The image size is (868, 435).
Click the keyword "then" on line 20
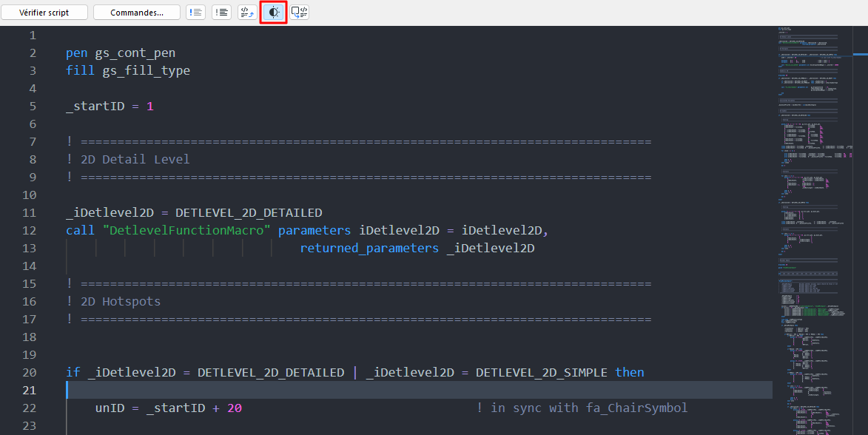[630, 372]
